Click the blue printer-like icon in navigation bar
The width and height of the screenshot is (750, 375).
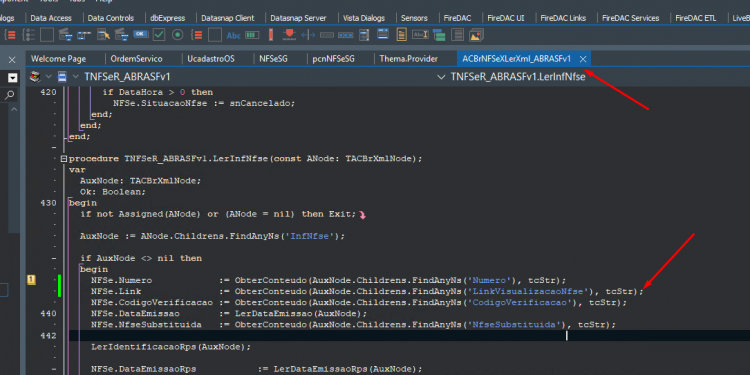pyautogui.click(x=62, y=76)
